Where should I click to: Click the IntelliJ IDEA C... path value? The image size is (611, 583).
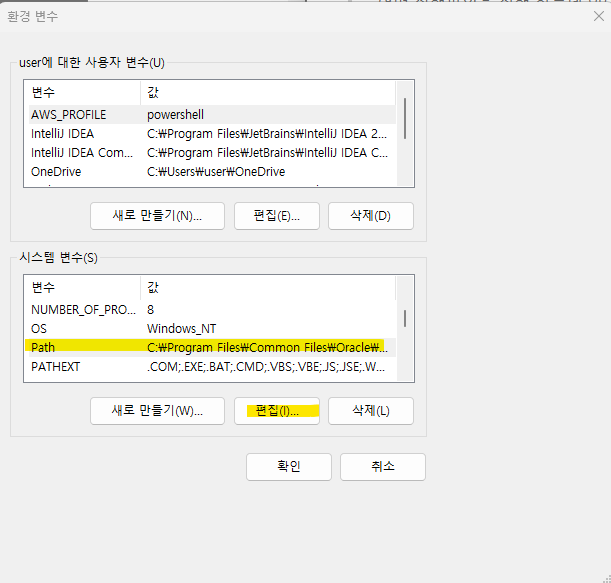pyautogui.click(x=267, y=153)
